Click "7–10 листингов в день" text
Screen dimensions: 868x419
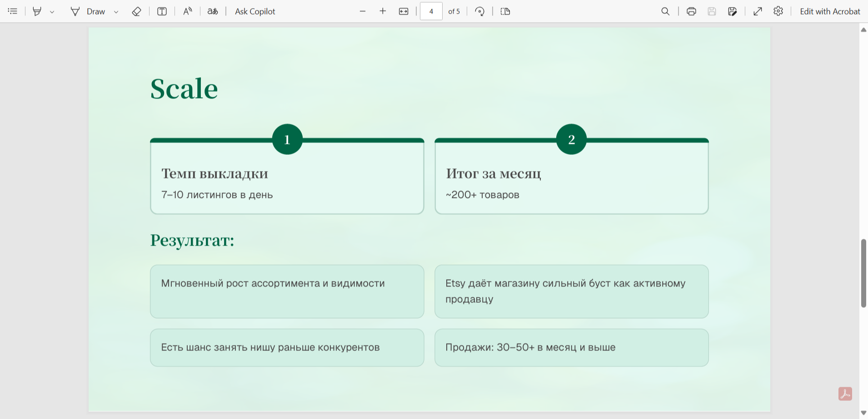point(217,195)
